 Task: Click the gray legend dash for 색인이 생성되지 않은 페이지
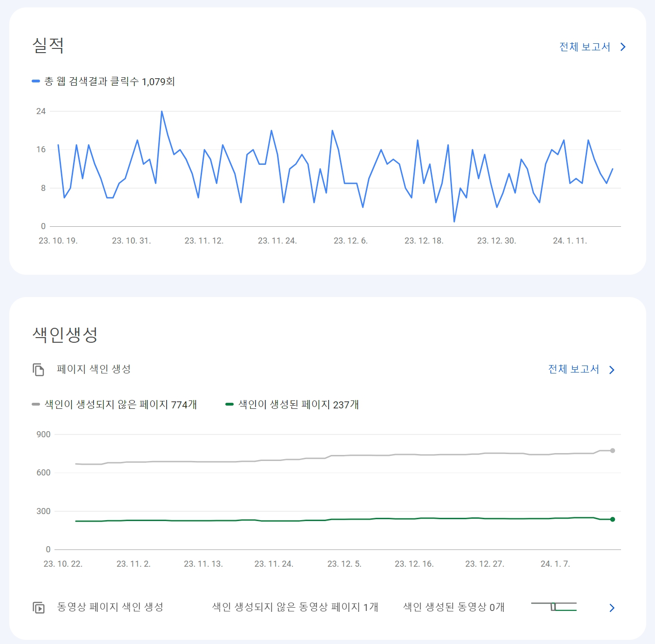pos(35,404)
